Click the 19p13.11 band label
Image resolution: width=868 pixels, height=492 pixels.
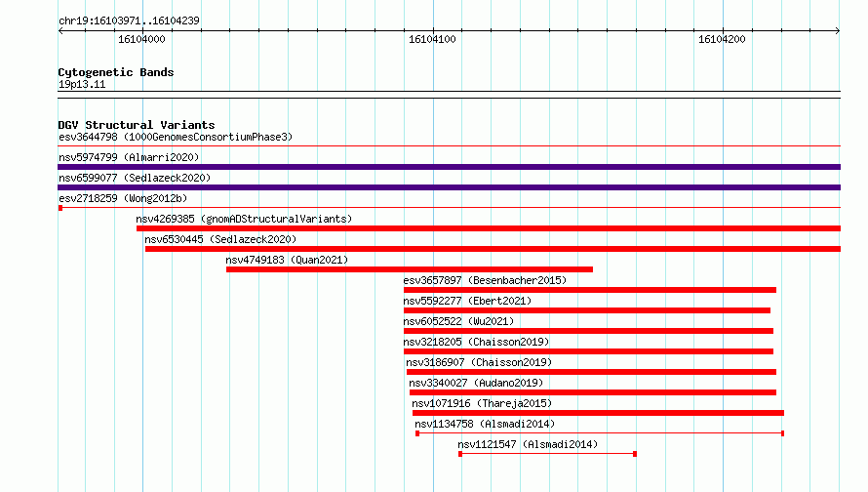pyautogui.click(x=82, y=84)
